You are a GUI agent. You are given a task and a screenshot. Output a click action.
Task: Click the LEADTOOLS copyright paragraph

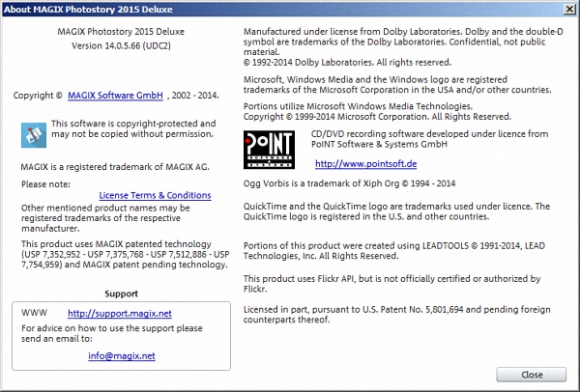point(394,250)
